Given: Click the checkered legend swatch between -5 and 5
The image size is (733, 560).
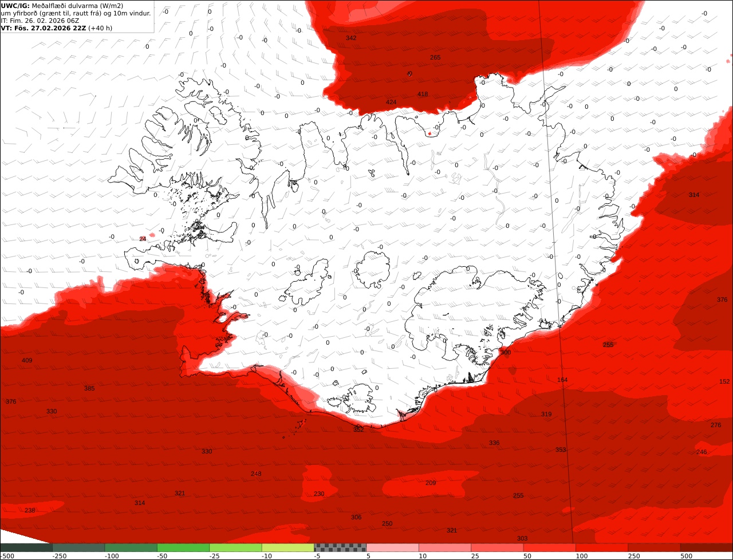Looking at the screenshot, I should (x=340, y=547).
